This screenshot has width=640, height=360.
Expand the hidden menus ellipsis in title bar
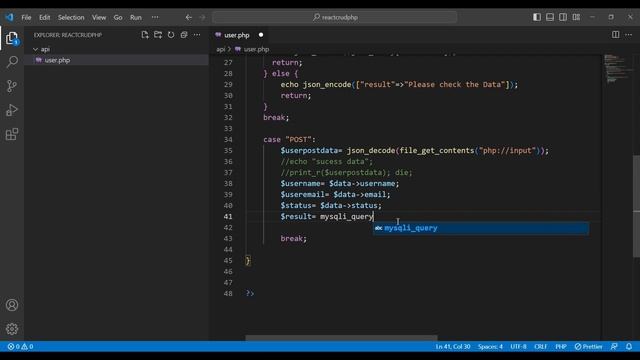155,18
